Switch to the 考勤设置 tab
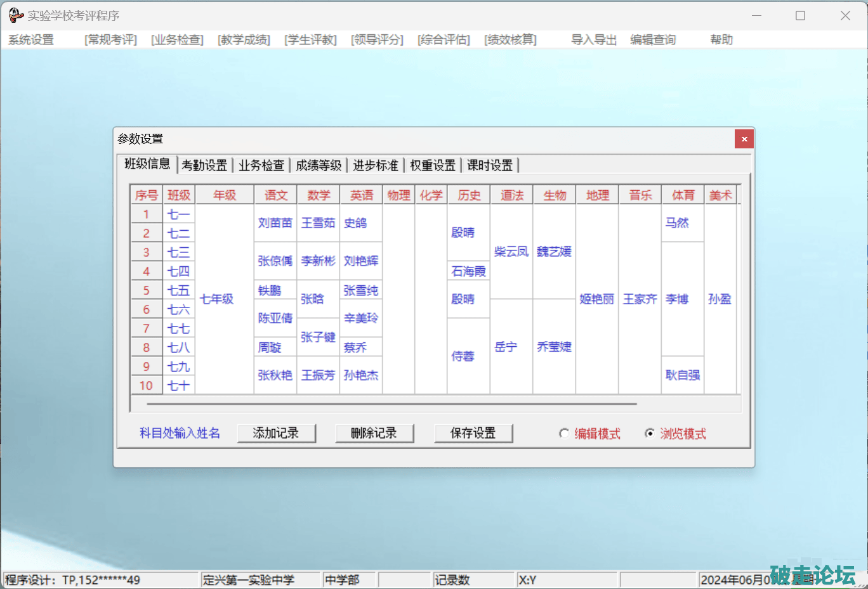868x589 pixels. [x=204, y=165]
